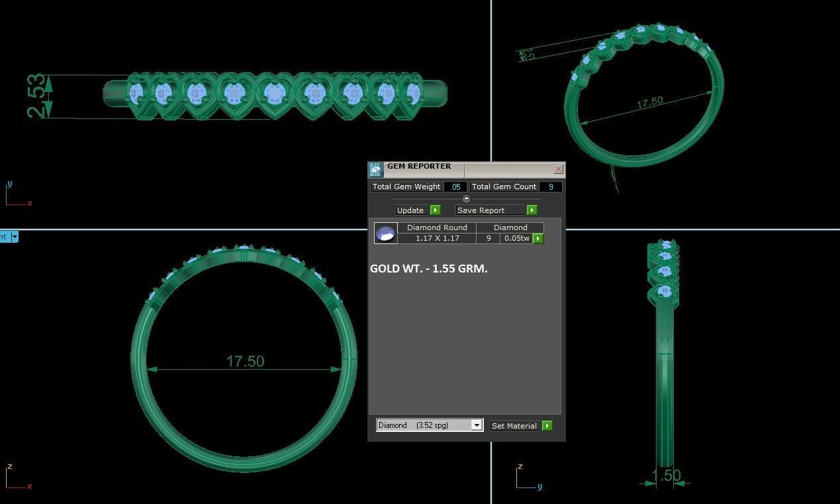This screenshot has width=840, height=504.
Task: Click the Total Gem Weight value field
Action: click(x=455, y=187)
